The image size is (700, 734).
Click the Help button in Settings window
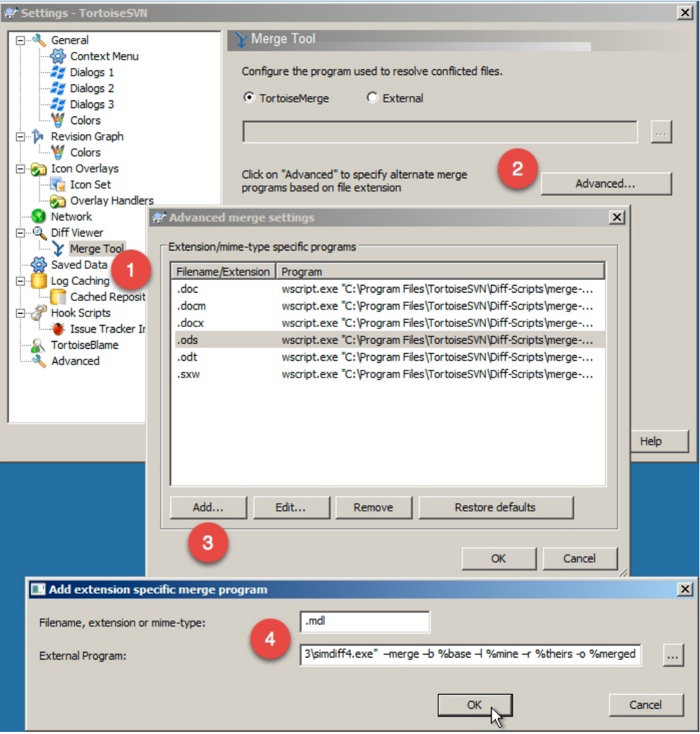pyautogui.click(x=659, y=441)
